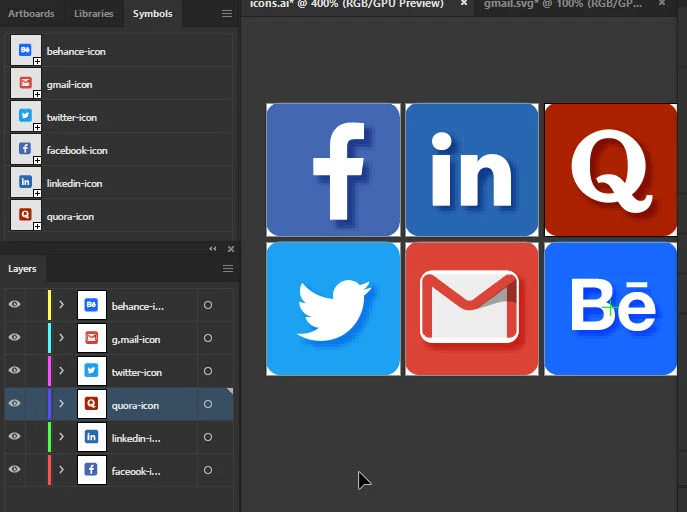Image resolution: width=687 pixels, height=512 pixels.
Task: Target the quora-icon layer using its circle
Action: [x=208, y=404]
